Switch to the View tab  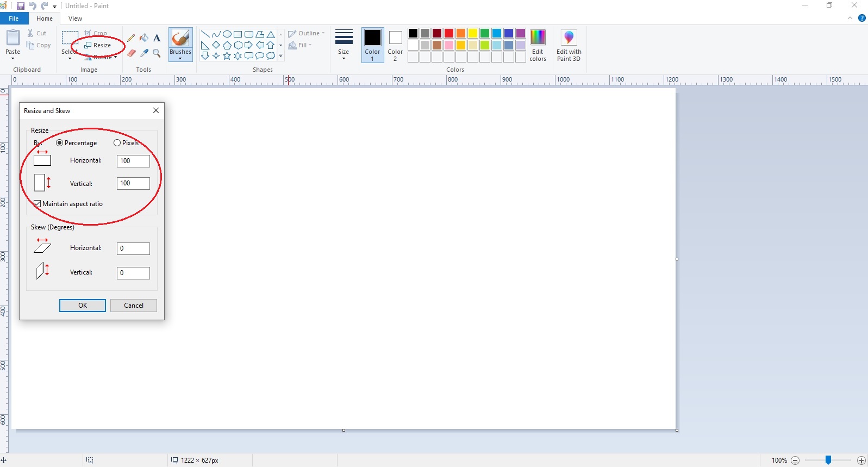tap(75, 18)
